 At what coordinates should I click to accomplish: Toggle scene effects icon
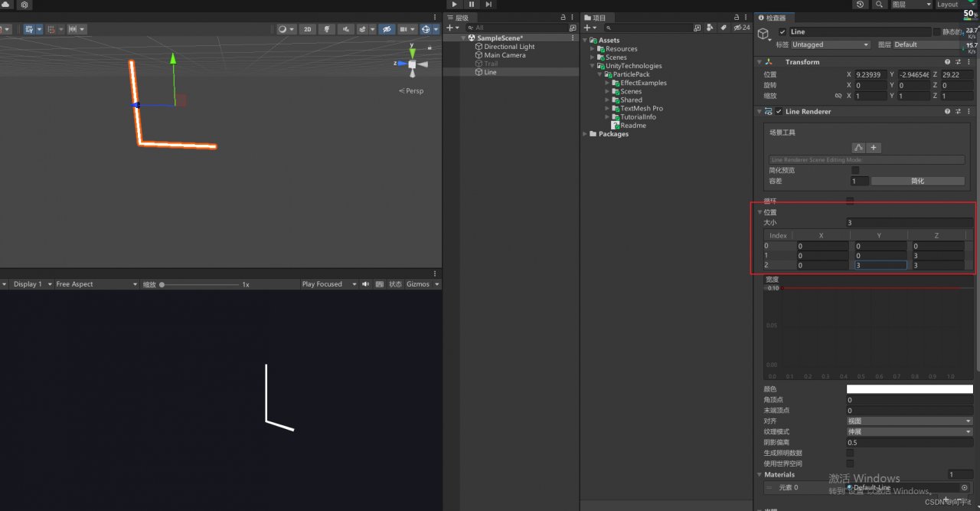click(364, 29)
